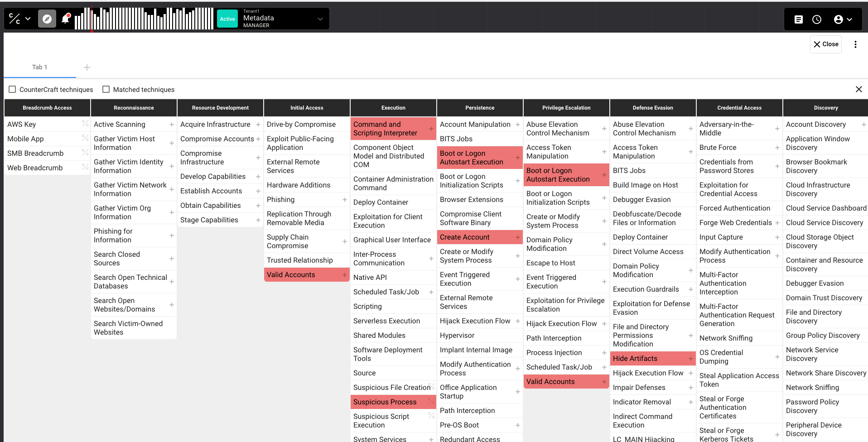Click the icon beside Suspicious Script Execution

click(431, 415)
